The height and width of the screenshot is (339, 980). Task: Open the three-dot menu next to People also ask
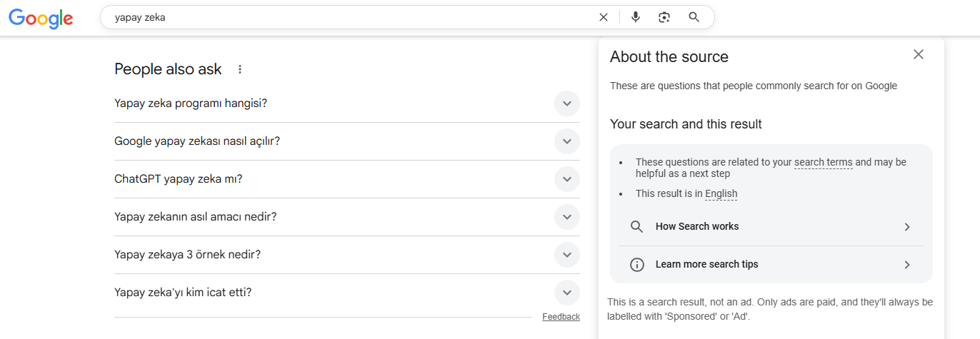240,69
